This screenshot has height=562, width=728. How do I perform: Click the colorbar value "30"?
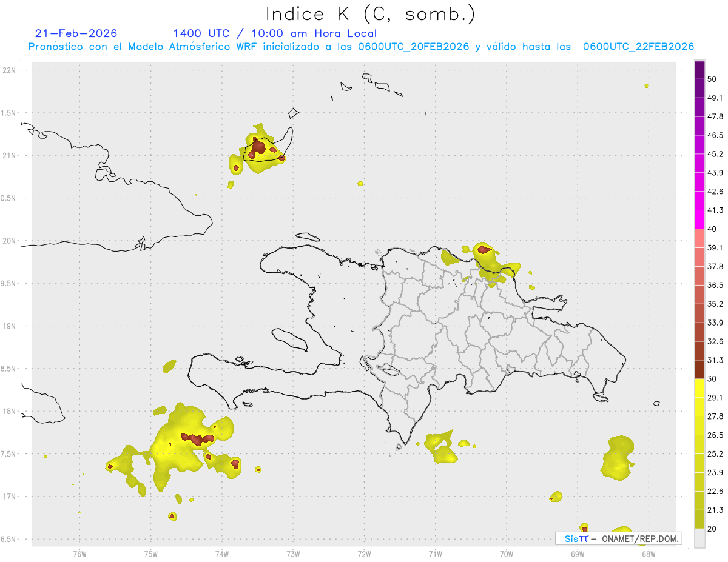pos(713,378)
